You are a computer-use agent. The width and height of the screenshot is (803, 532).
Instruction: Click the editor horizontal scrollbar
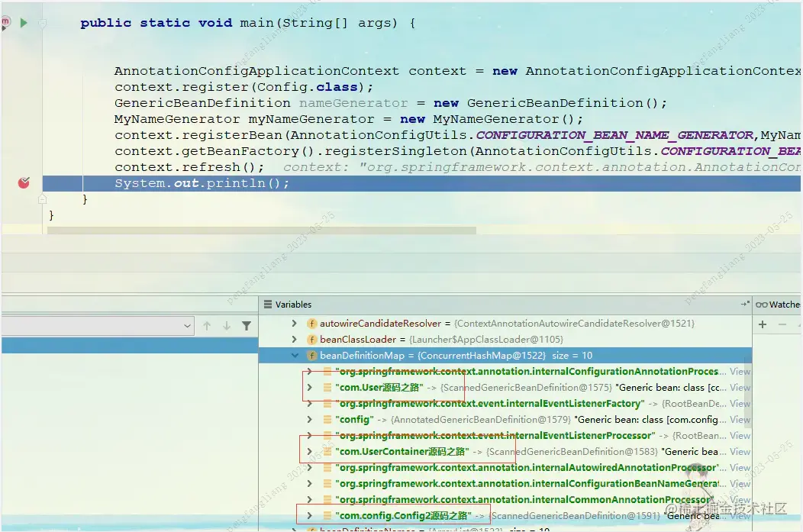point(262,231)
